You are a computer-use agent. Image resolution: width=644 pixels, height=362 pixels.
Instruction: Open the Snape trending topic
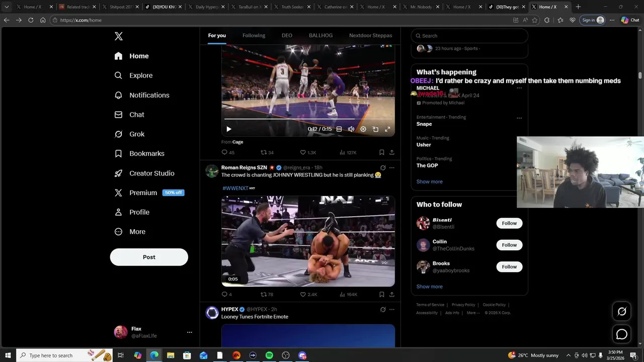tap(424, 124)
